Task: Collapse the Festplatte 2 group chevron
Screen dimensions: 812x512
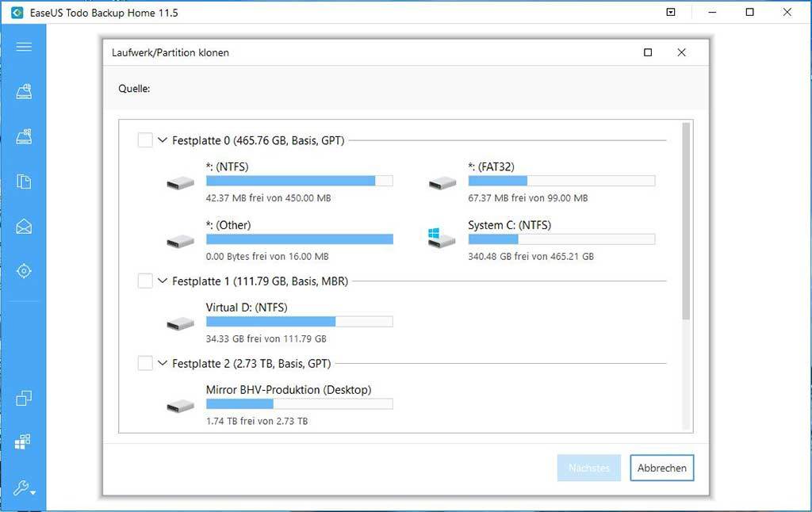Action: click(x=163, y=363)
